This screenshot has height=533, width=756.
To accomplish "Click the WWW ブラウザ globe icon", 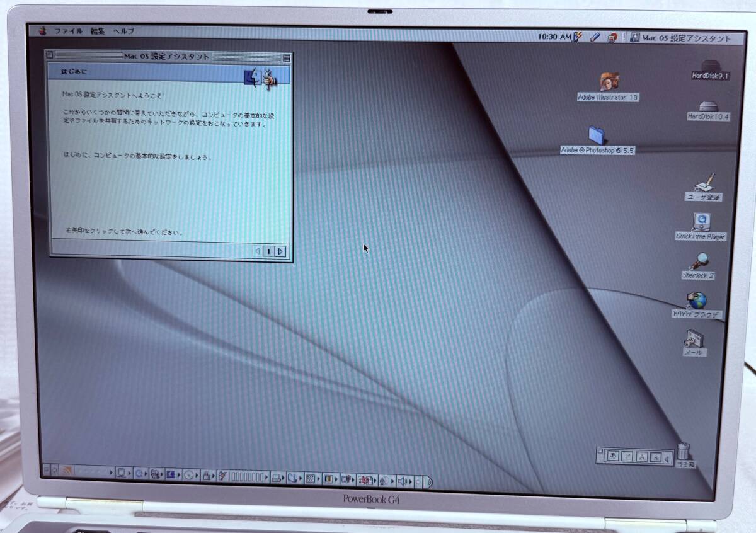I will 696,301.
